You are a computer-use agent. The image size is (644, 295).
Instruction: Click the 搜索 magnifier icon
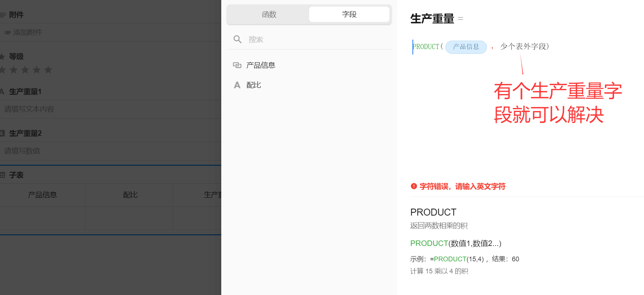click(237, 39)
